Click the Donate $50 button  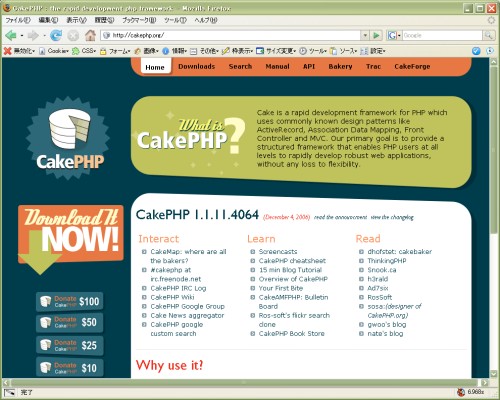[69, 322]
